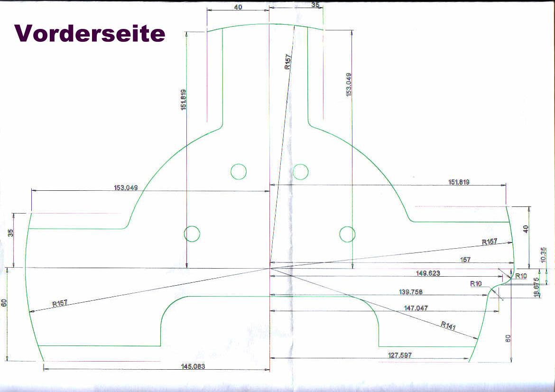Click the horizontal 153.049 dimension on left
The width and height of the screenshot is (555, 392).
pos(125,187)
